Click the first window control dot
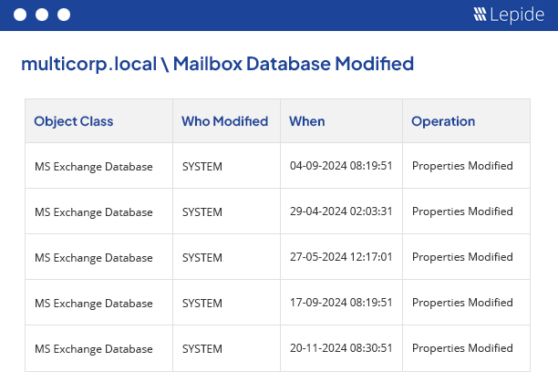The width and height of the screenshot is (558, 392). (20, 15)
